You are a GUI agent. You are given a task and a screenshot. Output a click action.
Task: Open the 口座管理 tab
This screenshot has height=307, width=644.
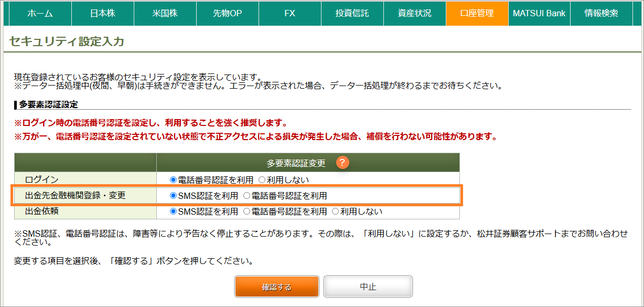click(x=477, y=13)
